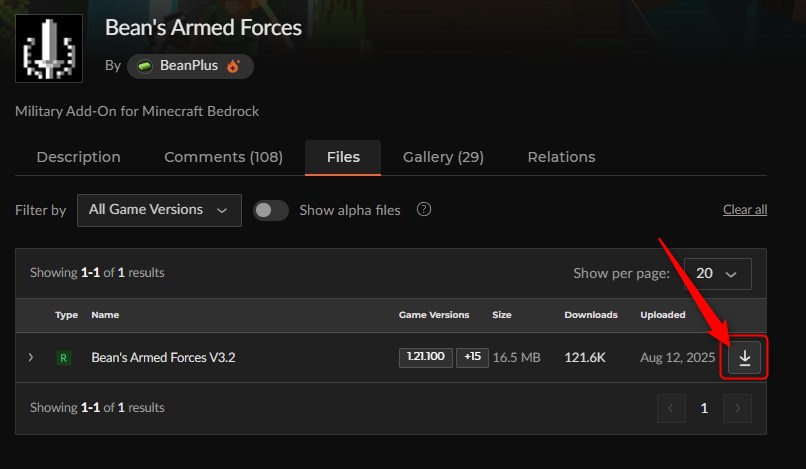This screenshot has width=806, height=469.
Task: Click the Uploaded column header
Action: 663,315
